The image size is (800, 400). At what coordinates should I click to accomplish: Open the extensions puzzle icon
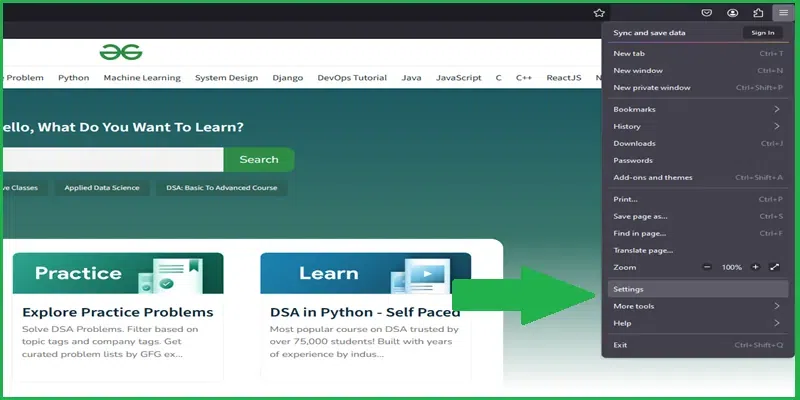758,13
